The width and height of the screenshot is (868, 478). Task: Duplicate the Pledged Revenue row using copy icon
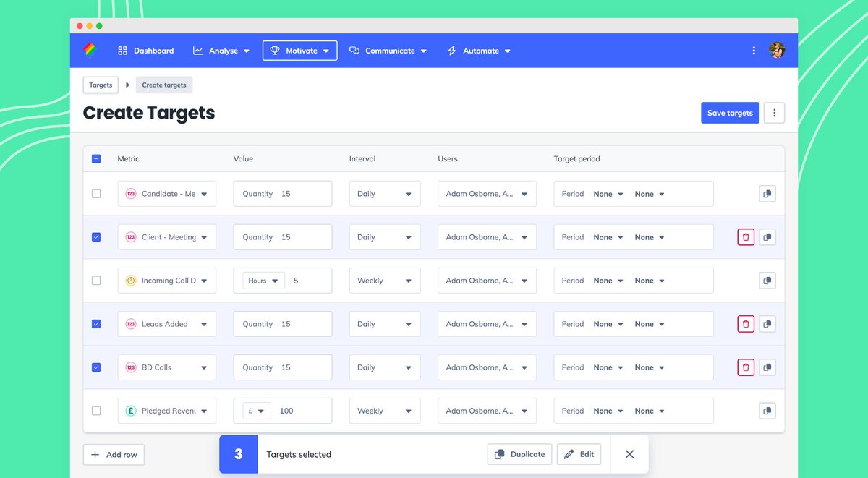tap(767, 411)
